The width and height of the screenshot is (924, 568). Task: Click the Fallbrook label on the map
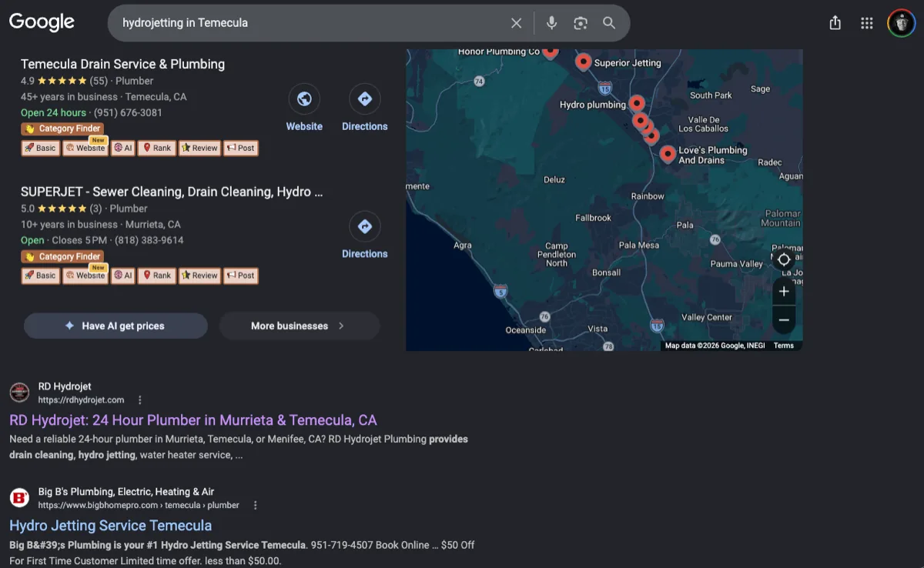[x=593, y=218]
